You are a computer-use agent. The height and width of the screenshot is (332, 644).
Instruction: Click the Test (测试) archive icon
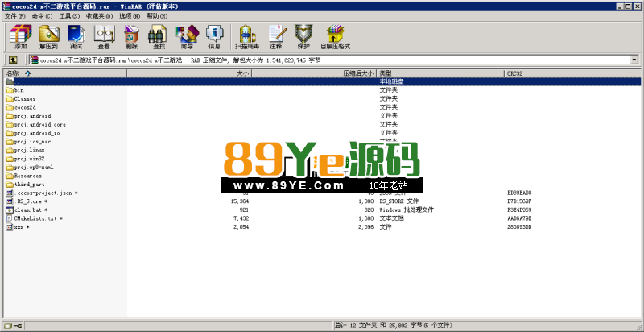(x=76, y=37)
